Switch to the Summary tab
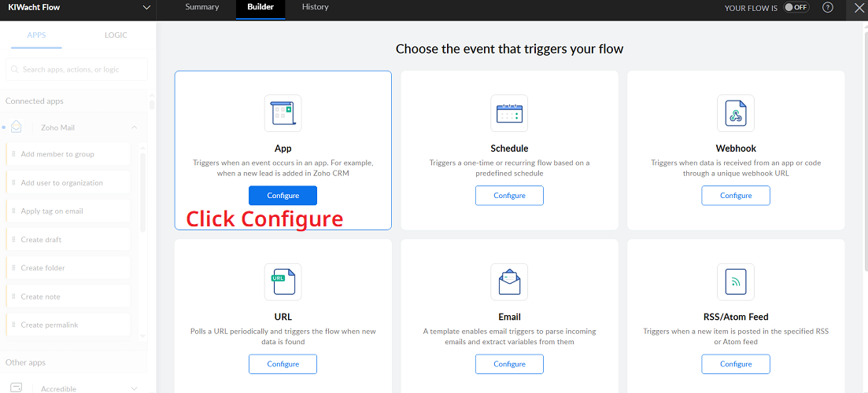The image size is (868, 393). point(202,7)
